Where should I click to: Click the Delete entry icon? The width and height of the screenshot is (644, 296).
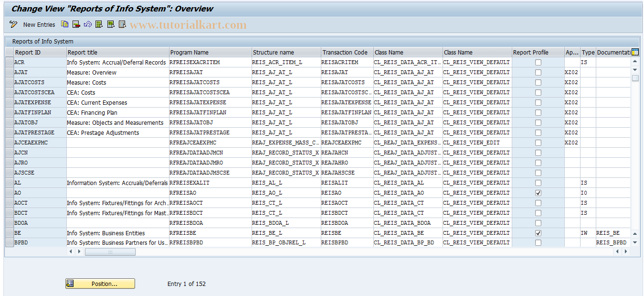76,24
